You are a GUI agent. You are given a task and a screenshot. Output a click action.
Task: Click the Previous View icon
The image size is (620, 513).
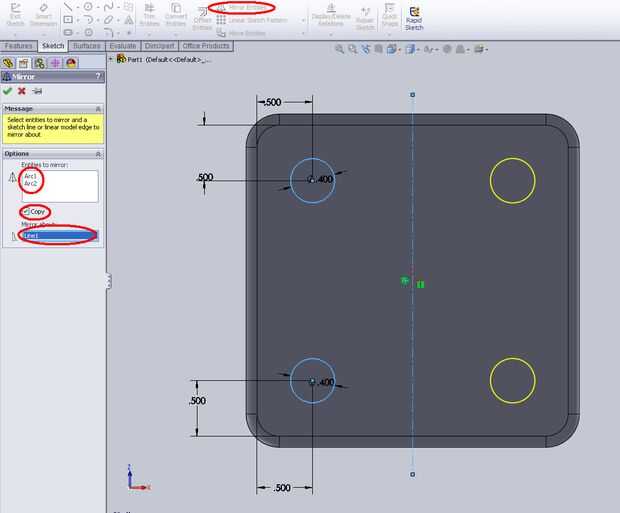click(366, 49)
